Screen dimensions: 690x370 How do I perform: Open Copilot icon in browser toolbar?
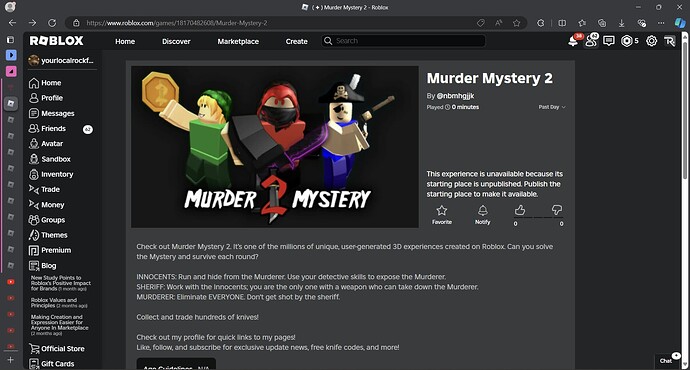coord(680,23)
